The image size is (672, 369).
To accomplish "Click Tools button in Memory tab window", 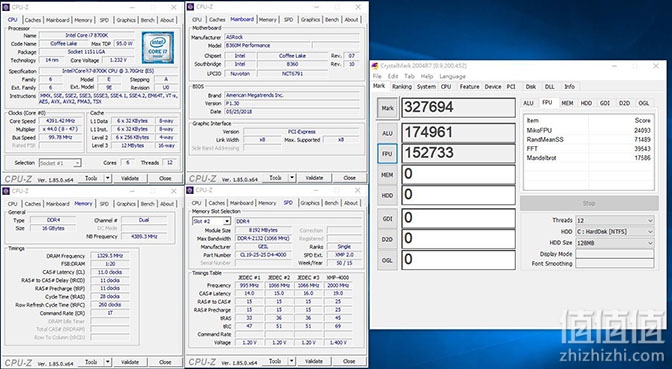I will [91, 362].
